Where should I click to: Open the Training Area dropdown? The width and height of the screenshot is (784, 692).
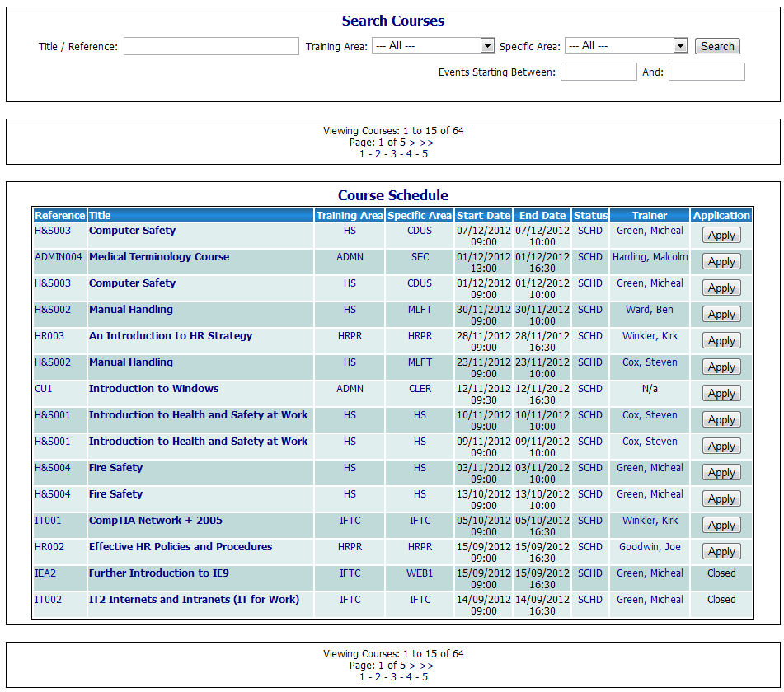point(433,46)
